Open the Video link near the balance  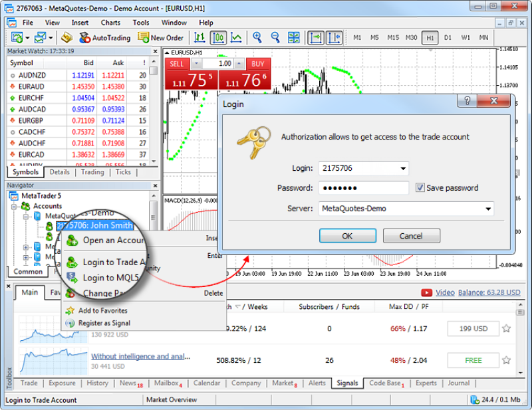(x=444, y=292)
